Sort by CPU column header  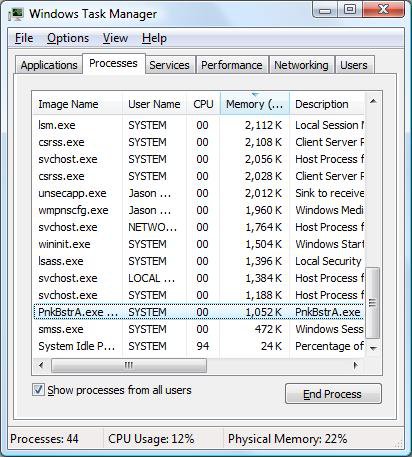click(x=203, y=104)
